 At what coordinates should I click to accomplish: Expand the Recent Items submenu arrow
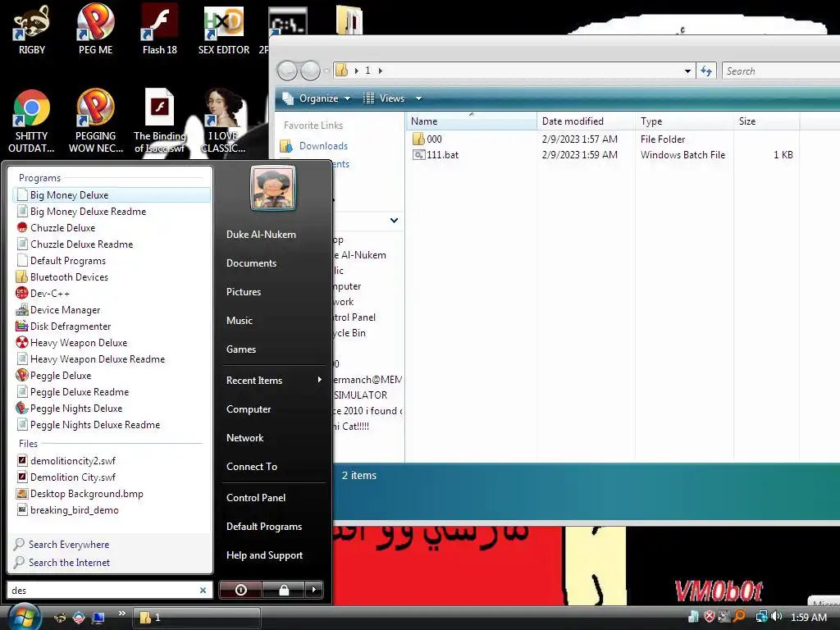(x=320, y=380)
